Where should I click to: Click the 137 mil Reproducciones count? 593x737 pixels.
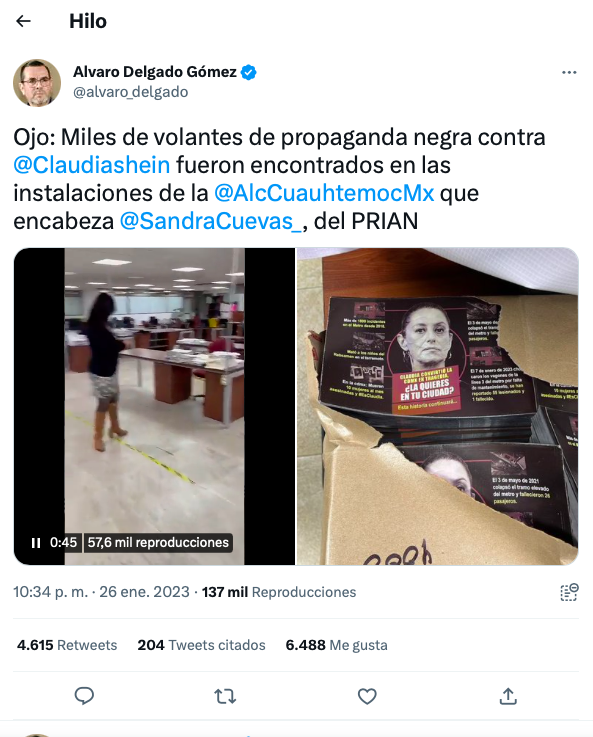[279, 592]
